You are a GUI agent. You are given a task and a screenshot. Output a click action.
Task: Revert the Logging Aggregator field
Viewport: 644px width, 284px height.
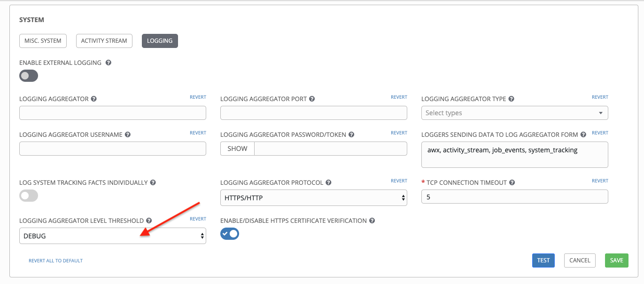[x=198, y=97]
